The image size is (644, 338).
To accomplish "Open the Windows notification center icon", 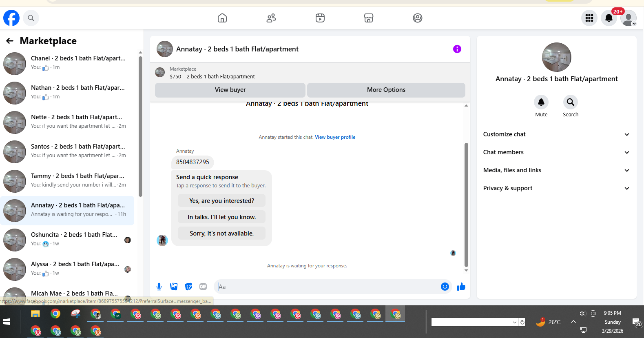I will [x=637, y=322].
